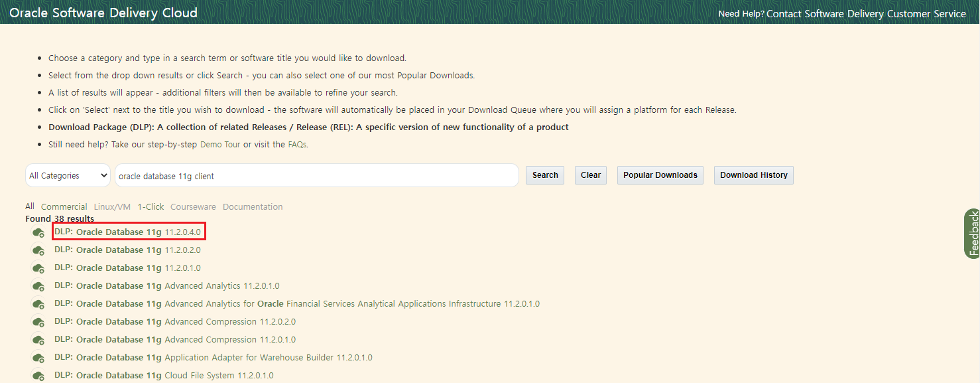
Task: Open Popular Downloads
Action: coord(660,175)
